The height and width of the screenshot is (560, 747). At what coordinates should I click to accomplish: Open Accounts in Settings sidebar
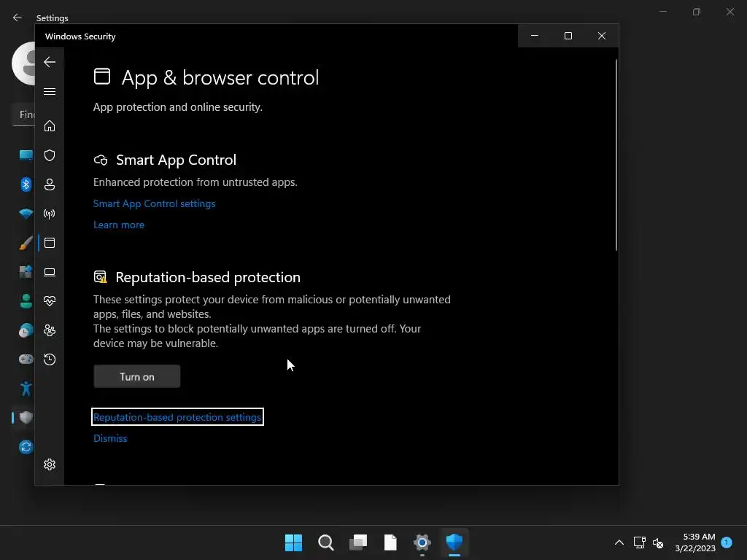[26, 301]
